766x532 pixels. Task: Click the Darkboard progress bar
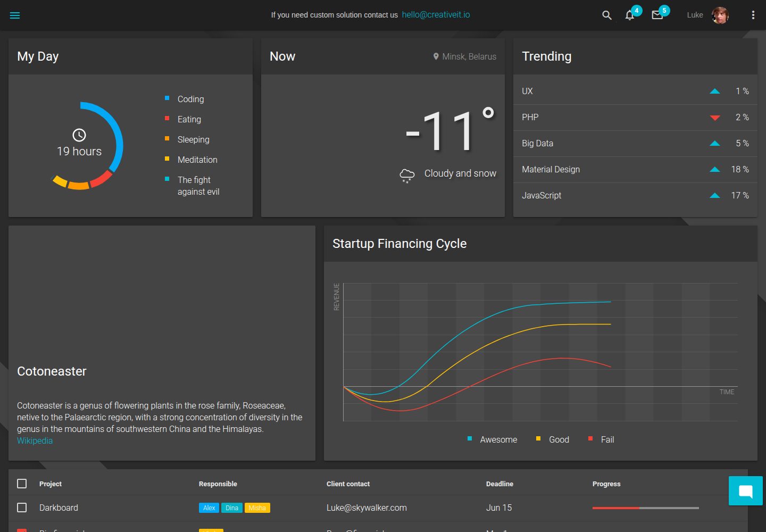[x=646, y=508]
